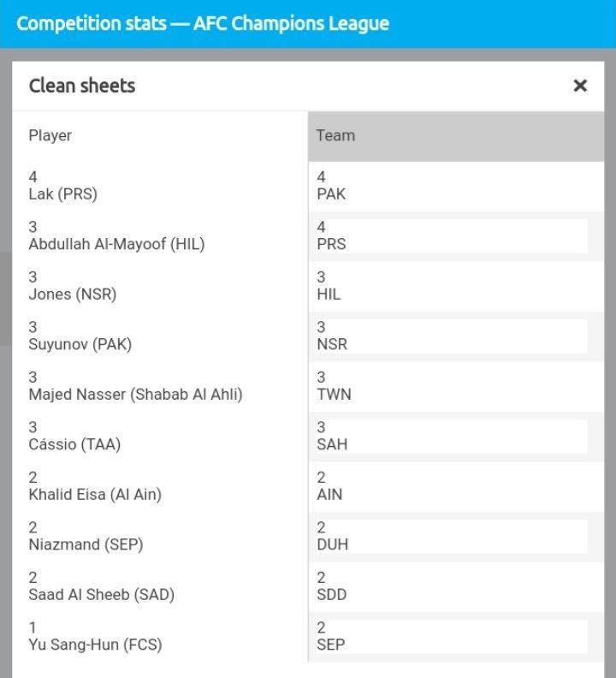Close the Clean sheets dialog

580,86
